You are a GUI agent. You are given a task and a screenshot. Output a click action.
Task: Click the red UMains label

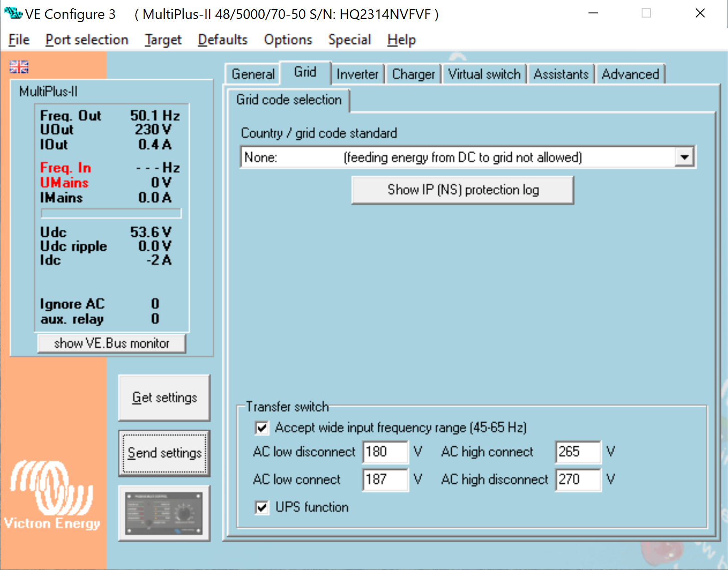64,183
